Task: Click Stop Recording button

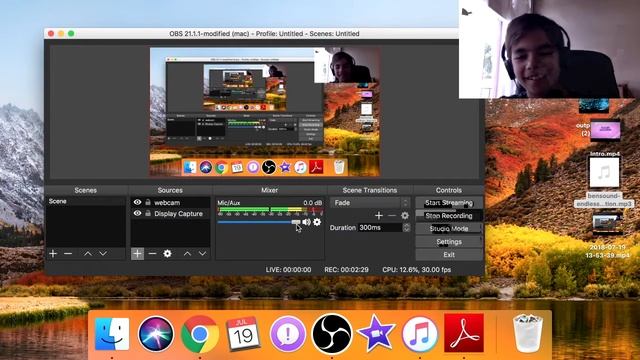Action: (x=449, y=216)
